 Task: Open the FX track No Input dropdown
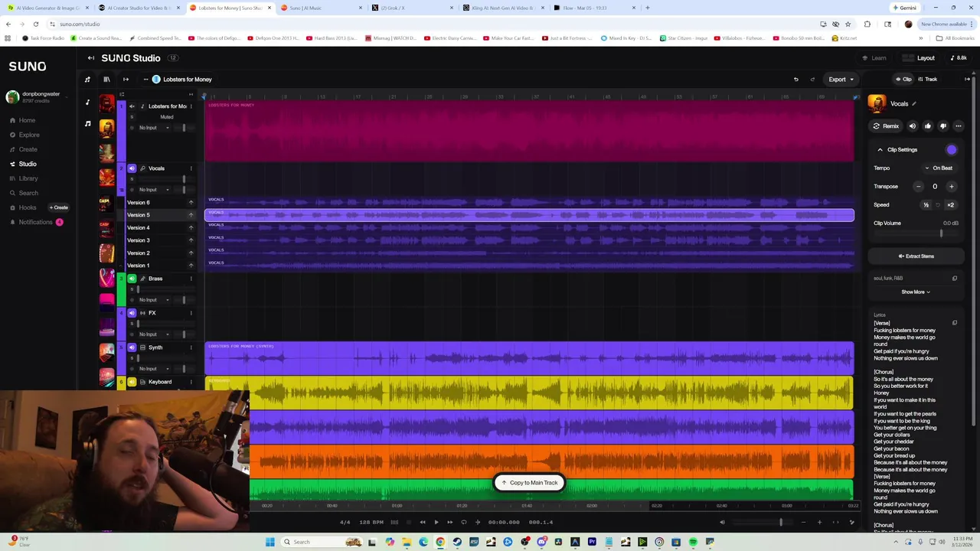click(154, 334)
